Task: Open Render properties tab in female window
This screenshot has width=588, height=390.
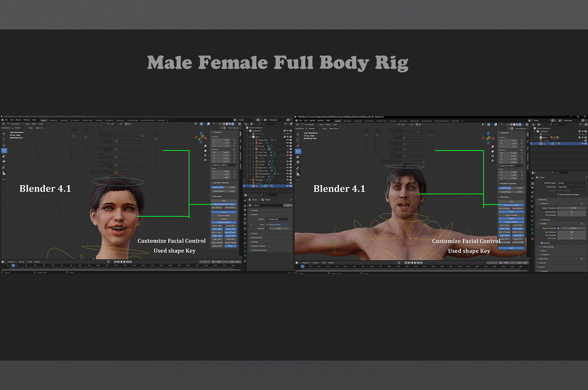Action: click(x=245, y=206)
